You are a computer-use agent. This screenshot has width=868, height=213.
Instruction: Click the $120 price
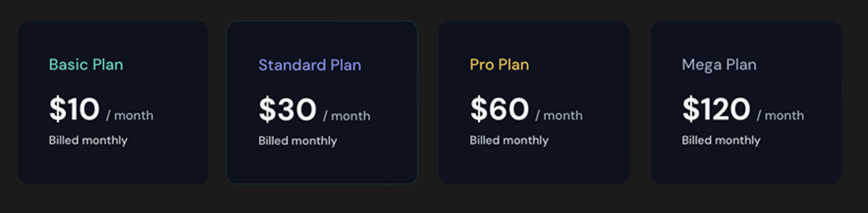pos(716,109)
